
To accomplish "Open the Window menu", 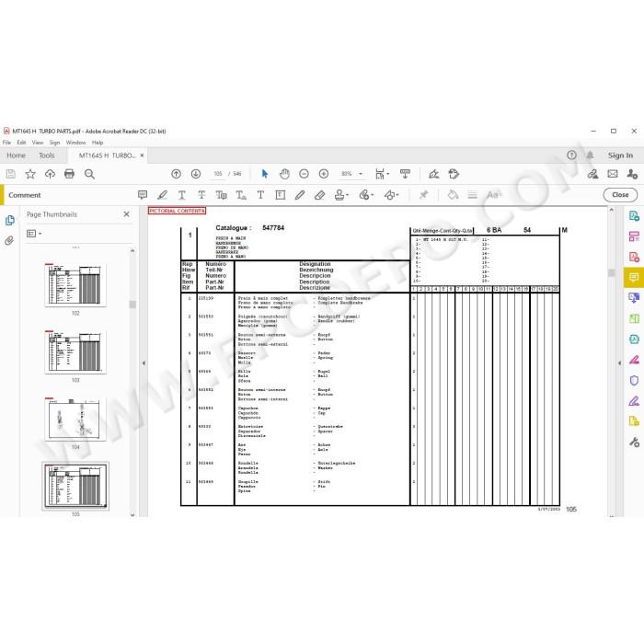I will (76, 143).
